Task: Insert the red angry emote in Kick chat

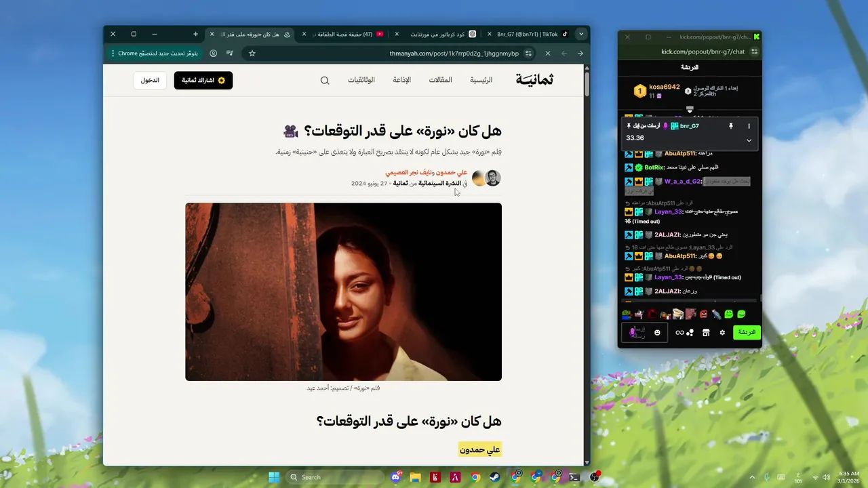Action: 703,314
